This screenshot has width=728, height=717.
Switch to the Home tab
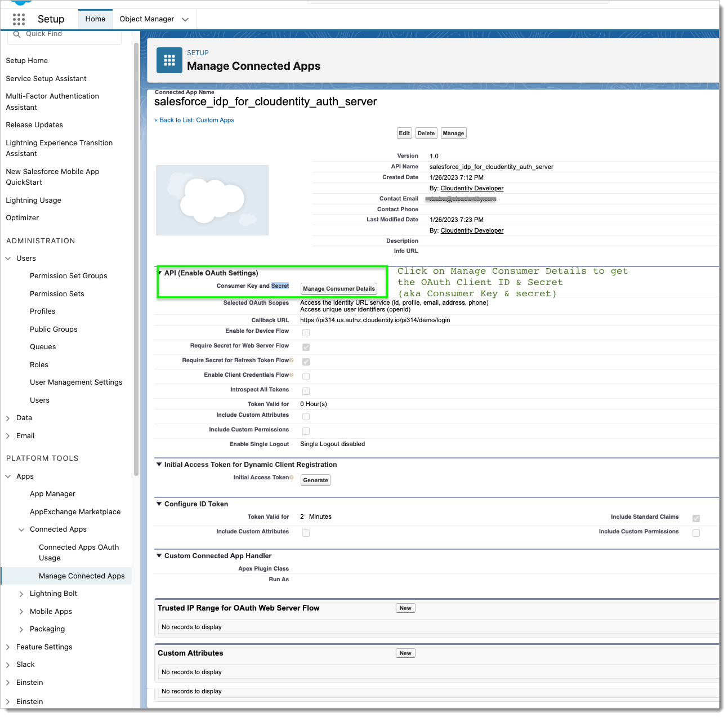click(95, 19)
